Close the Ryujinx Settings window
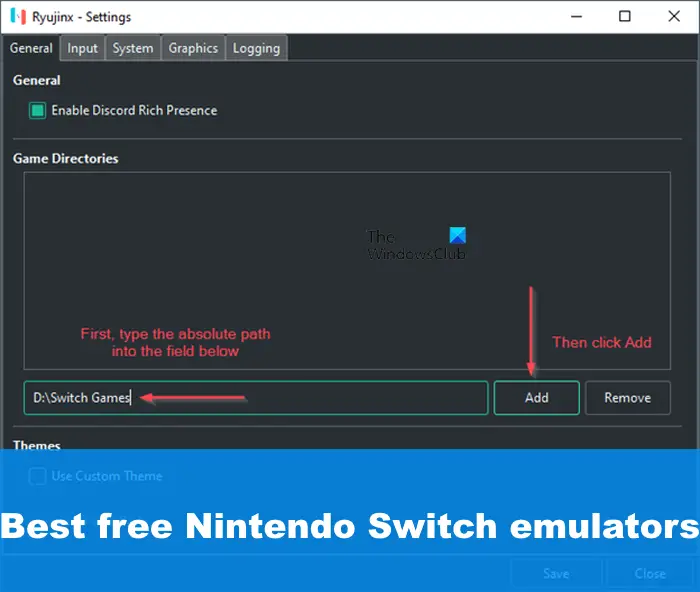 click(x=674, y=17)
